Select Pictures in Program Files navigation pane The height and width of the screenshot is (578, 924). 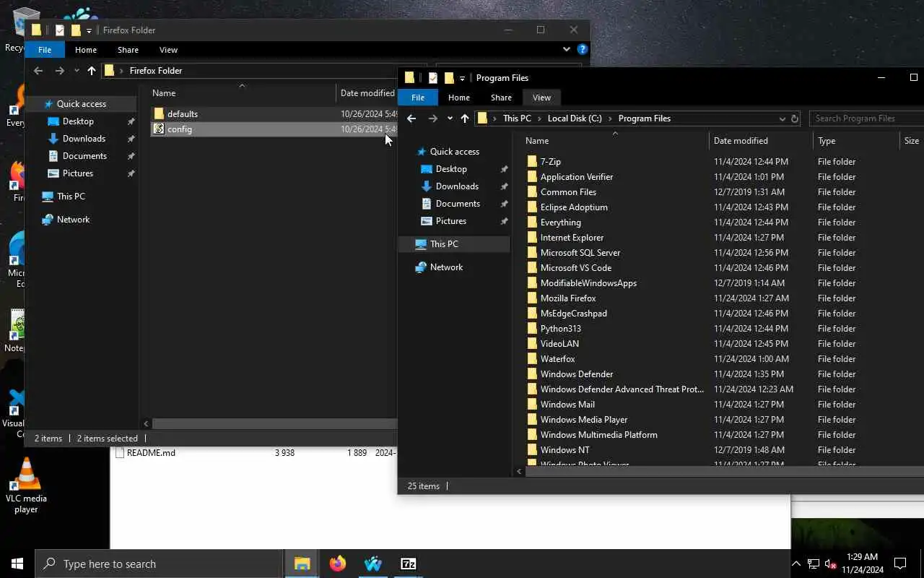click(451, 221)
